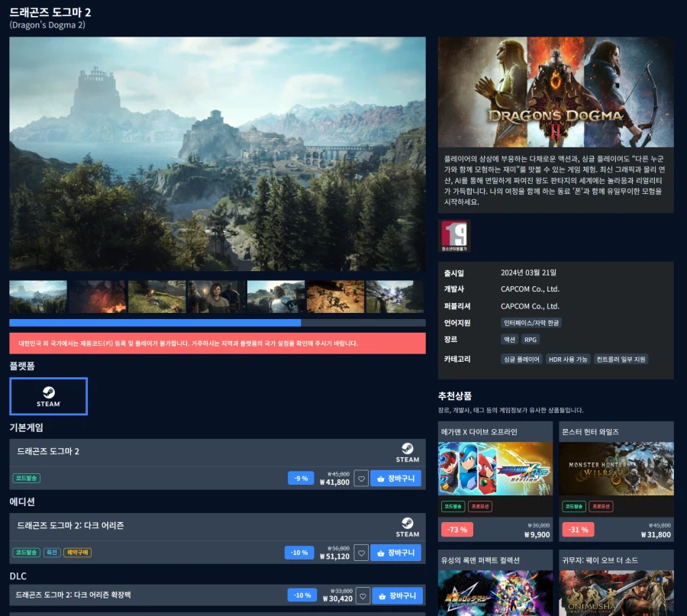Click Steam logo on 다크 어리즌 edition row
The width and height of the screenshot is (687, 616).
(x=408, y=527)
